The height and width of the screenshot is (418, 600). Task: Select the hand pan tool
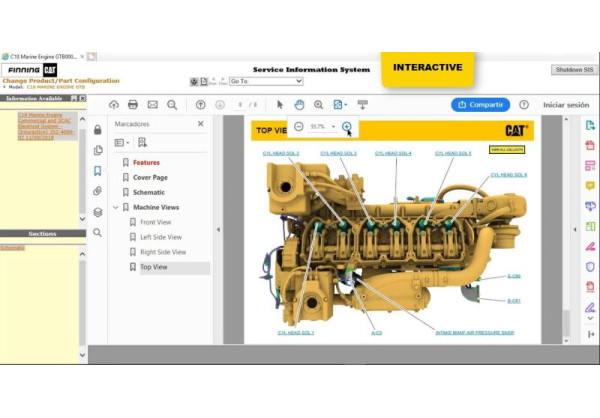299,105
